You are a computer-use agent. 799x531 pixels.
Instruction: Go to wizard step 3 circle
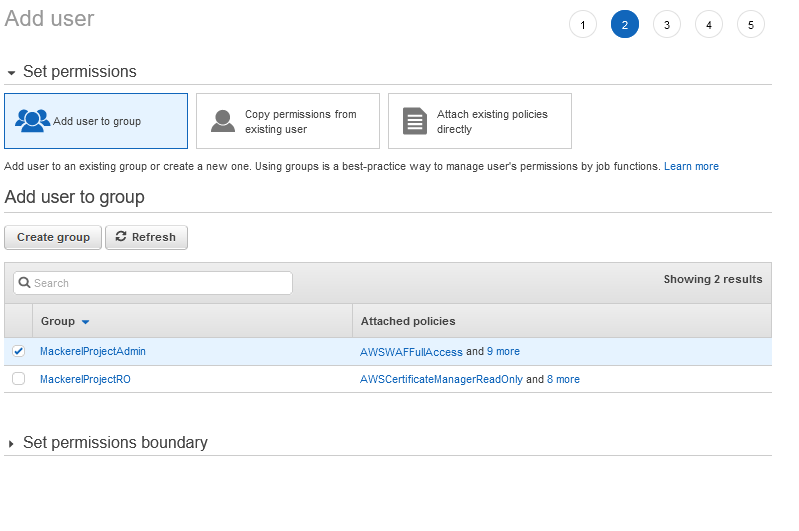click(666, 25)
